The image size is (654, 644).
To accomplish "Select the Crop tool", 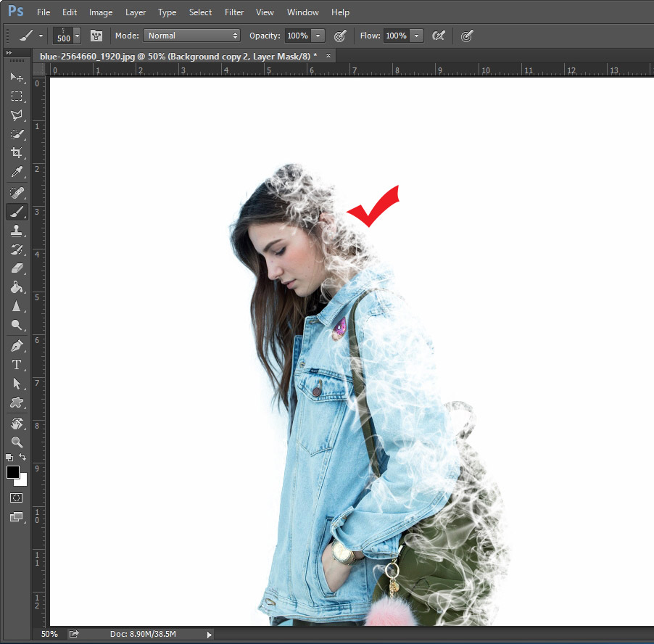I will coord(17,152).
